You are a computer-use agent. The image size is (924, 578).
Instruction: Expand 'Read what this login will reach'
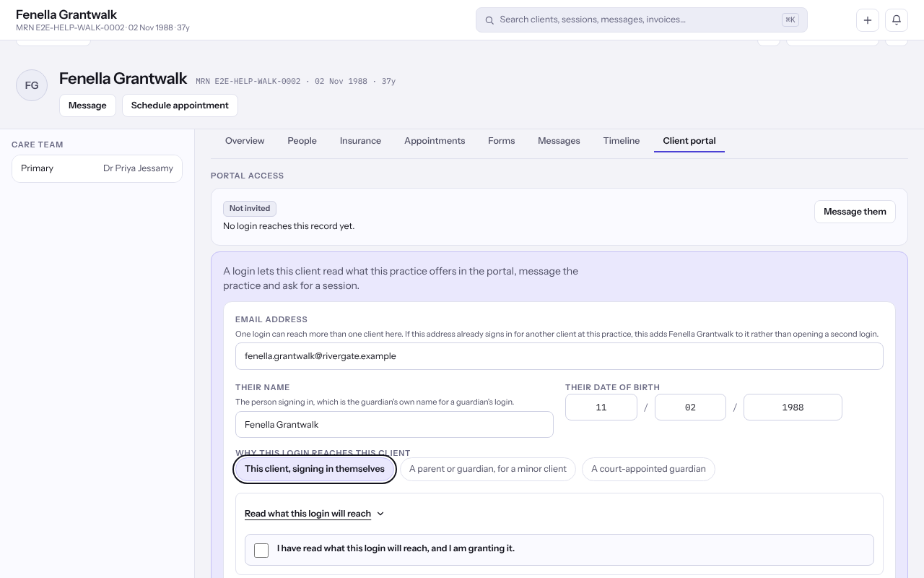click(x=314, y=514)
